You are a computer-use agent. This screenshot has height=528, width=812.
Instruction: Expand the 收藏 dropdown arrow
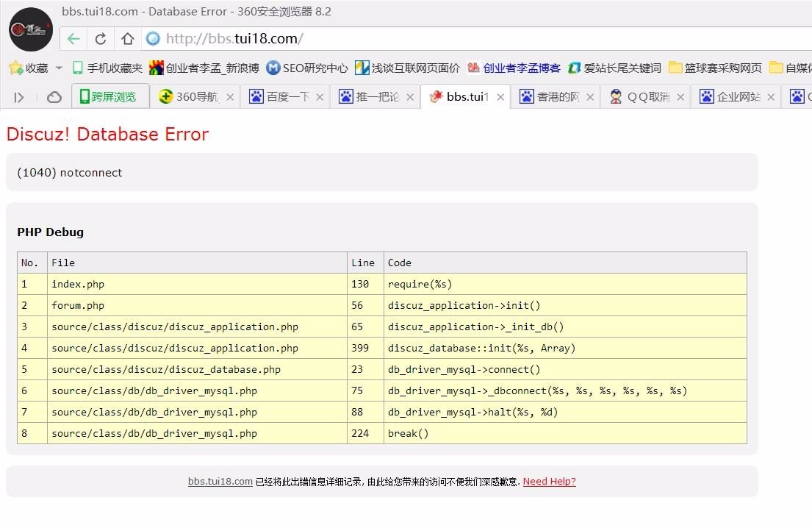click(x=60, y=68)
